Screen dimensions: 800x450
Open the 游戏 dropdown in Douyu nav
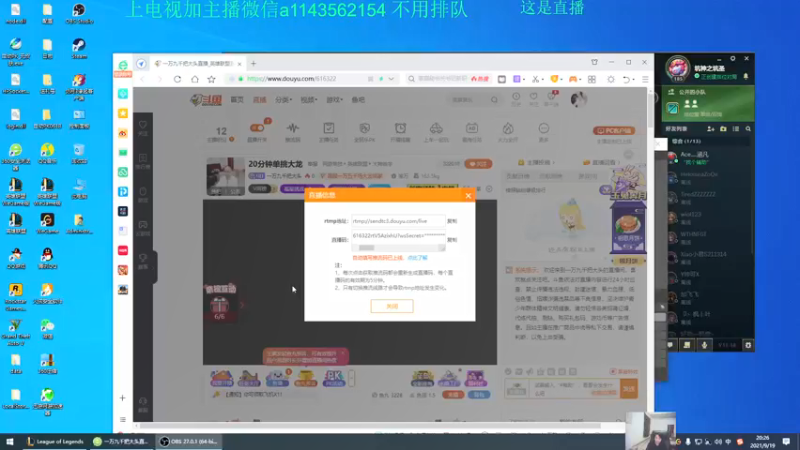click(x=334, y=100)
